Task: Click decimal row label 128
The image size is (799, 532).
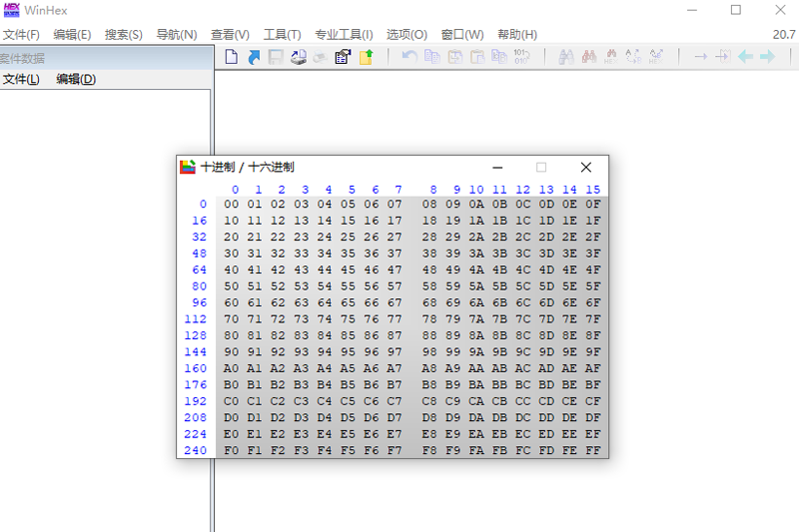Action: point(196,335)
